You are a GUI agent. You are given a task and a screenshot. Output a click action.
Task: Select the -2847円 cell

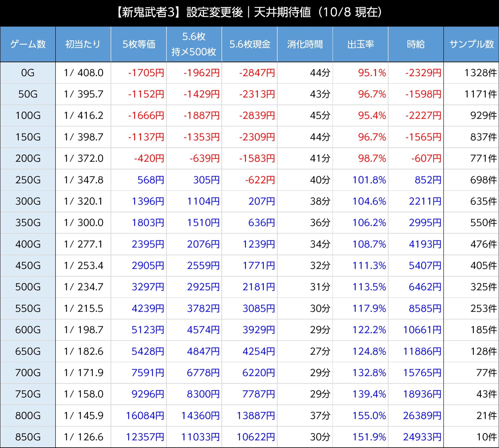257,73
